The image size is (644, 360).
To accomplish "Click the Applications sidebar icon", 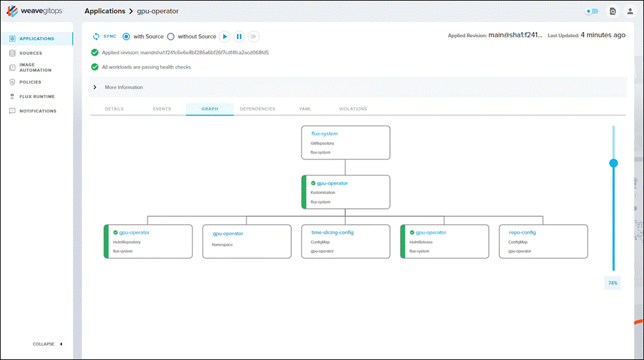I will [12, 39].
